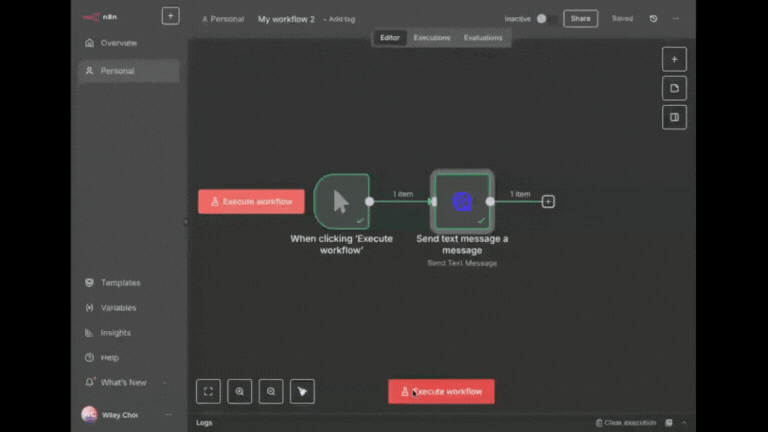The image size is (768, 432).
Task: Collapse the sidebar with the edge arrow
Action: pos(186,222)
